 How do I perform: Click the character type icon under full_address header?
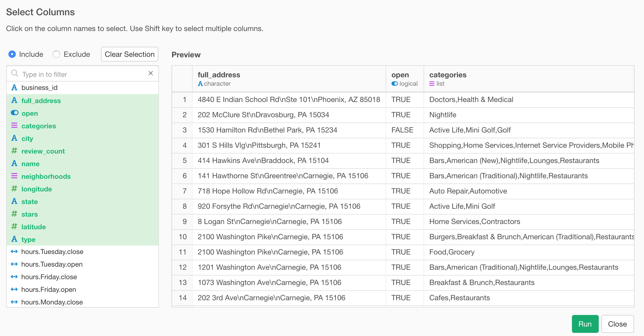200,84
